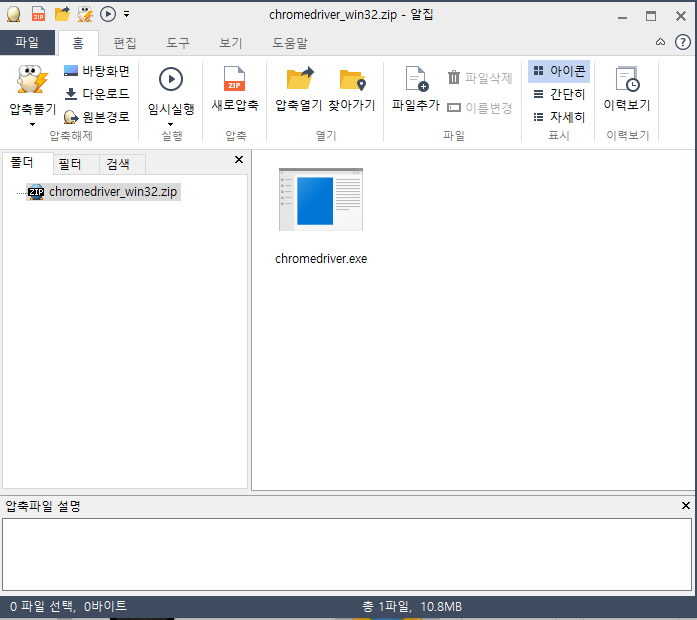Screen dimensions: 697x620
Task: Click the play quick-access icon in title bar
Action: point(108,14)
